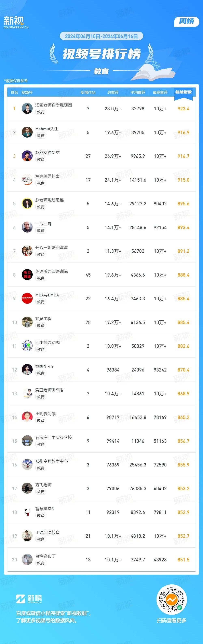Click the 教育 tag under 一泡三响
This screenshot has height=644, width=203.
click(x=41, y=231)
